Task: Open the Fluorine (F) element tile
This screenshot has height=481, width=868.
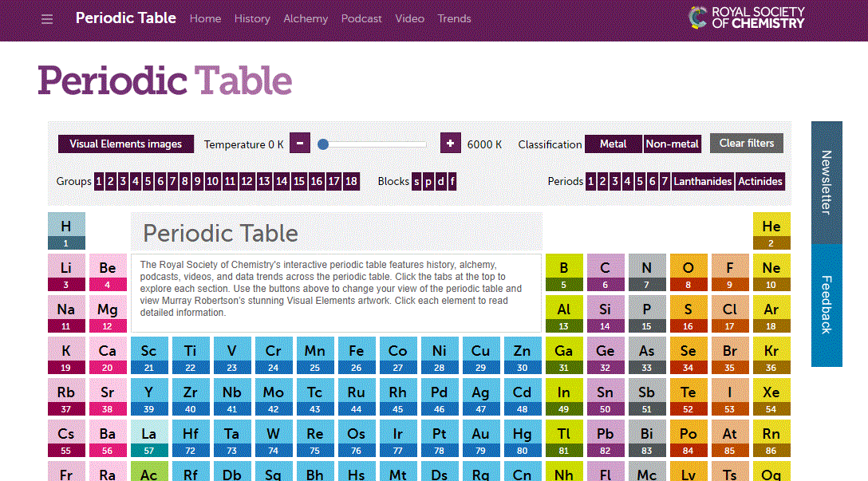Action: [x=730, y=272]
